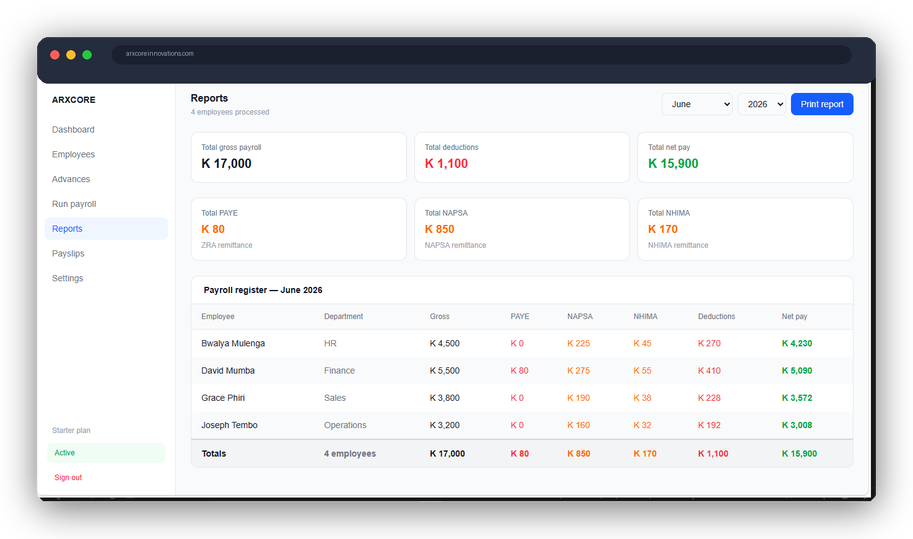Click net pay value K 3,008
Screen dimensions: 913x539
(797, 425)
